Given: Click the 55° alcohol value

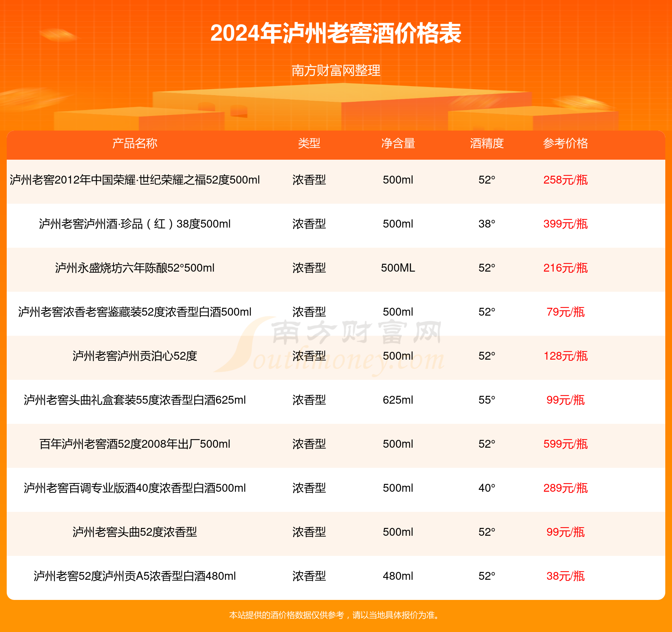Looking at the screenshot, I should (x=487, y=400).
